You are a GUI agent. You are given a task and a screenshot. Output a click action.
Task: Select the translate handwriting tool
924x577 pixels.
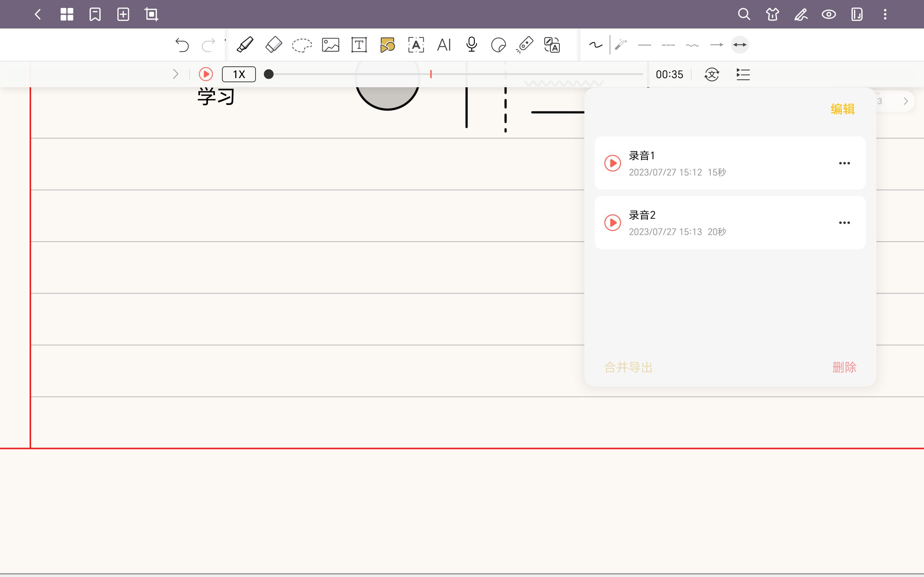[553, 45]
